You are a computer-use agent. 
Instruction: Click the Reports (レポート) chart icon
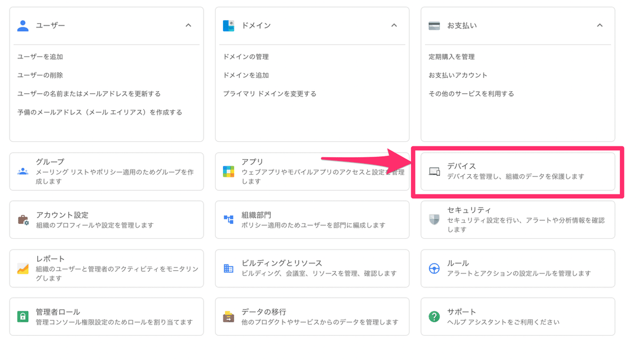22,268
